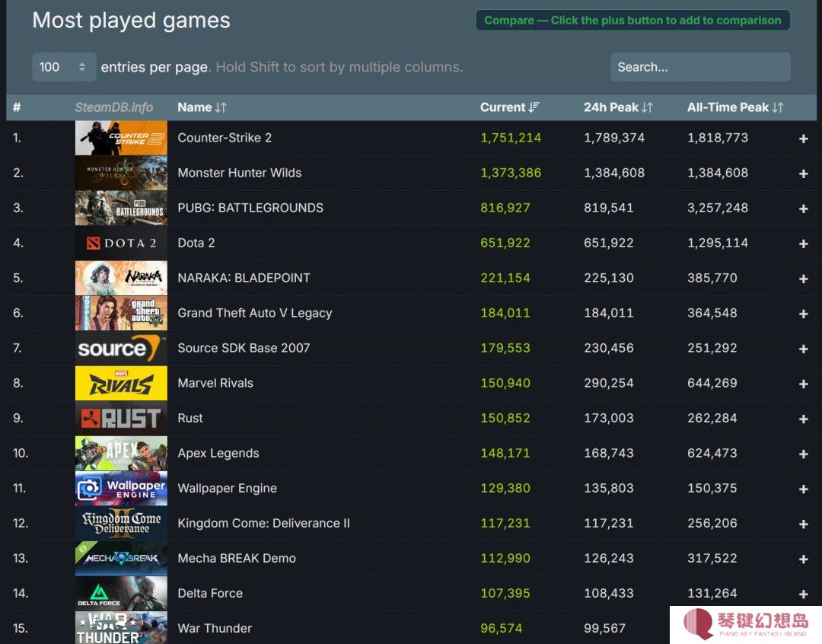This screenshot has width=822, height=644.
Task: Open NARAKA: BLADEPOINT name link
Action: click(244, 278)
